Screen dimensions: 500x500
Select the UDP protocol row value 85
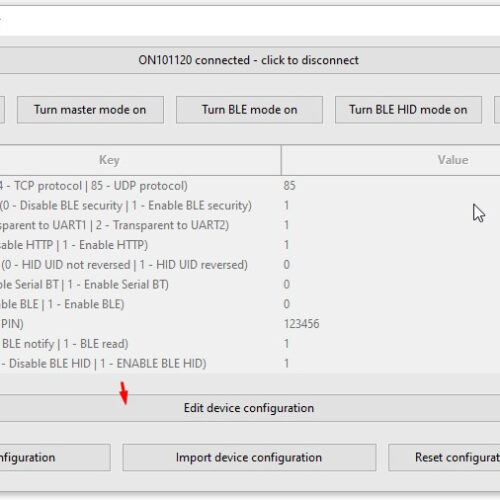pos(289,186)
